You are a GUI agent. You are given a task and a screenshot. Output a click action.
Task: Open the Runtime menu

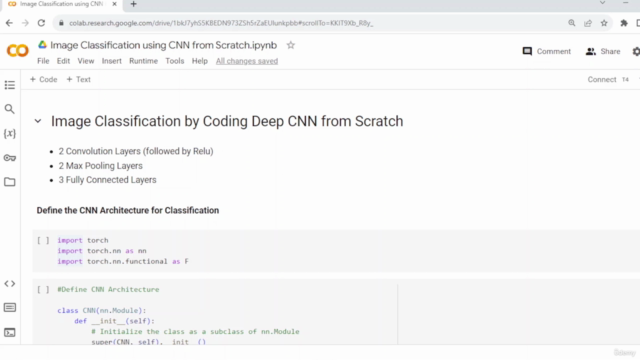pyautogui.click(x=143, y=61)
